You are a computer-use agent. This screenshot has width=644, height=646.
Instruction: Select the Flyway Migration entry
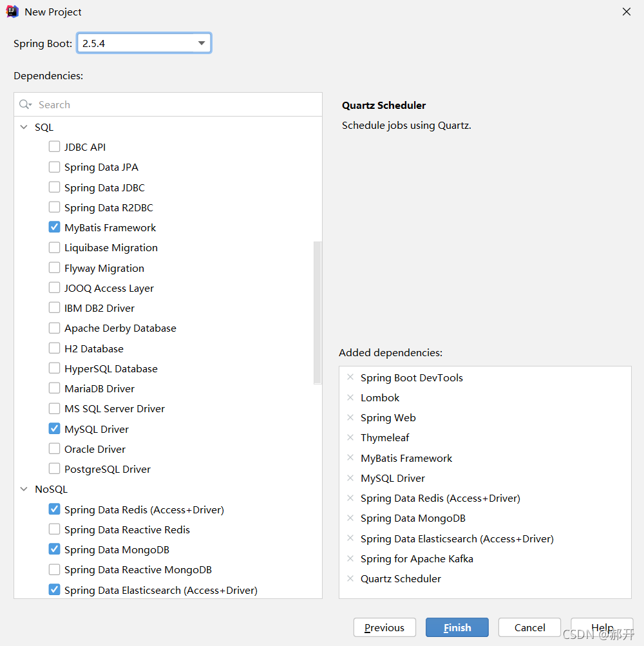[x=104, y=268]
